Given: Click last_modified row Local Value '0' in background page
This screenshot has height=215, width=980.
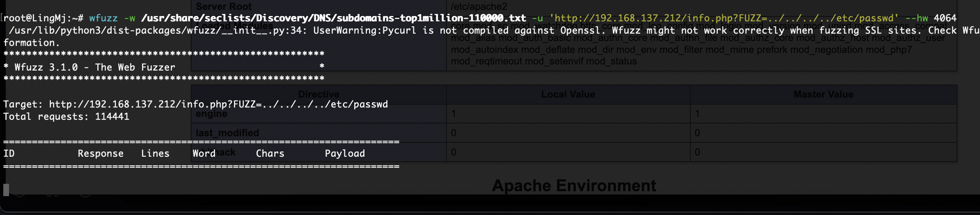Looking at the screenshot, I should (453, 133).
